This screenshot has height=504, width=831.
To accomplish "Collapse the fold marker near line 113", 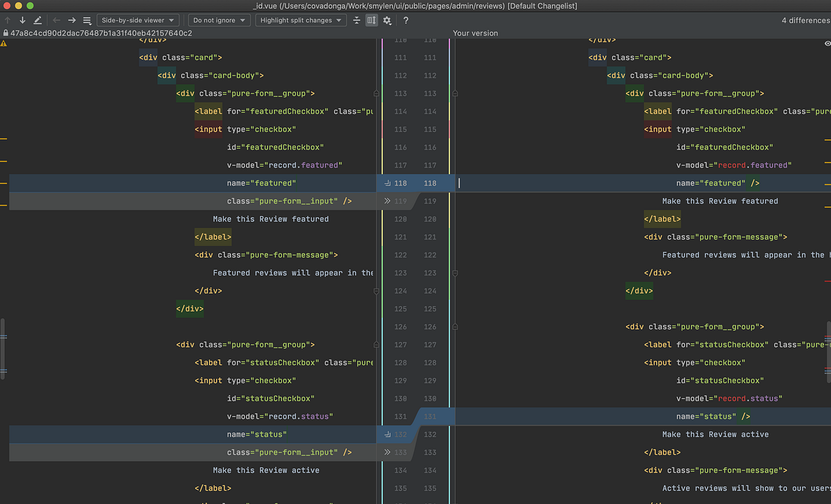I will click(376, 92).
